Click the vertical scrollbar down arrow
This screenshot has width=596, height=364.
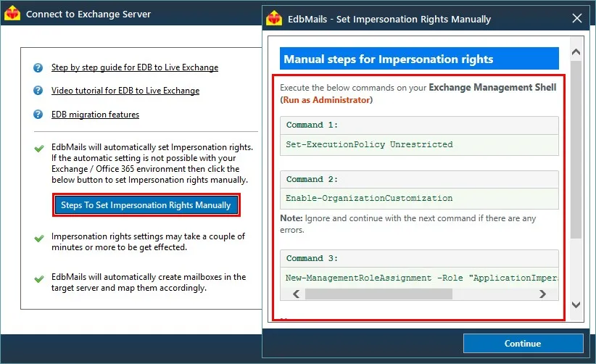coord(576,305)
